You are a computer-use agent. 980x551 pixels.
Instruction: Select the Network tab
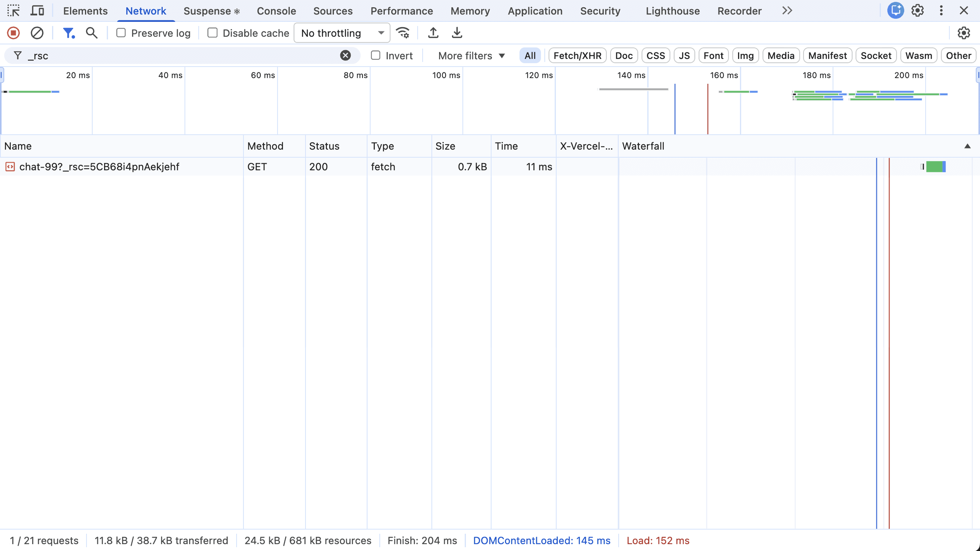point(146,11)
